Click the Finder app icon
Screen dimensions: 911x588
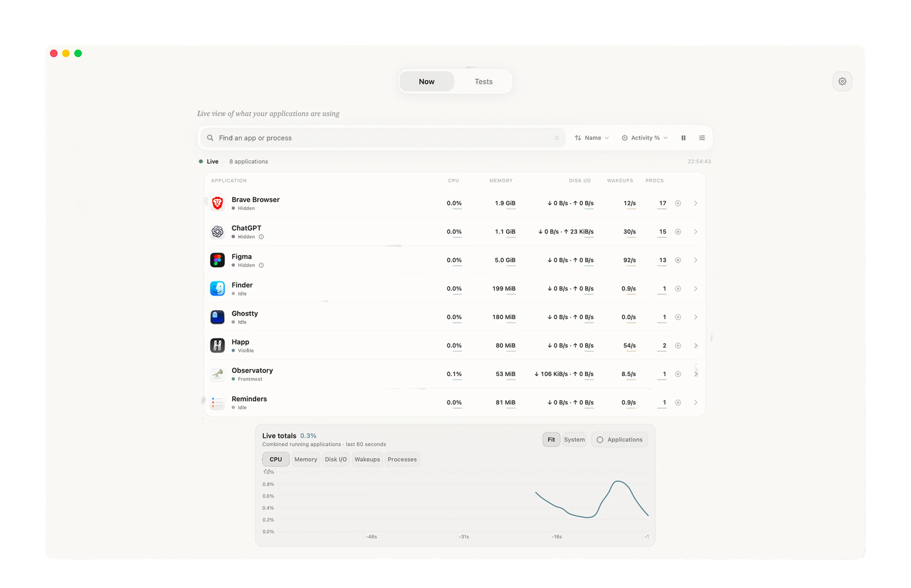pos(217,289)
